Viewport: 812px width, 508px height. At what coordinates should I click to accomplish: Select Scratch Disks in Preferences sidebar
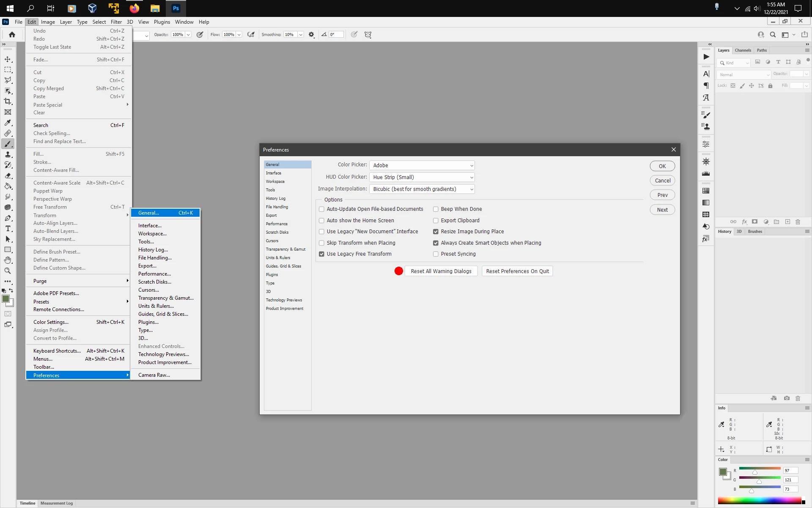tap(277, 232)
